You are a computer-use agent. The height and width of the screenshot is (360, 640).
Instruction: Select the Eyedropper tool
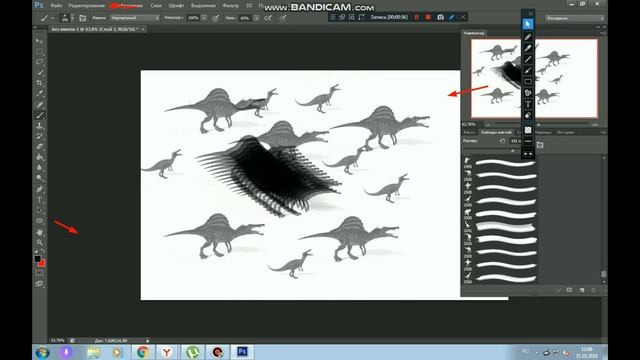tap(39, 94)
